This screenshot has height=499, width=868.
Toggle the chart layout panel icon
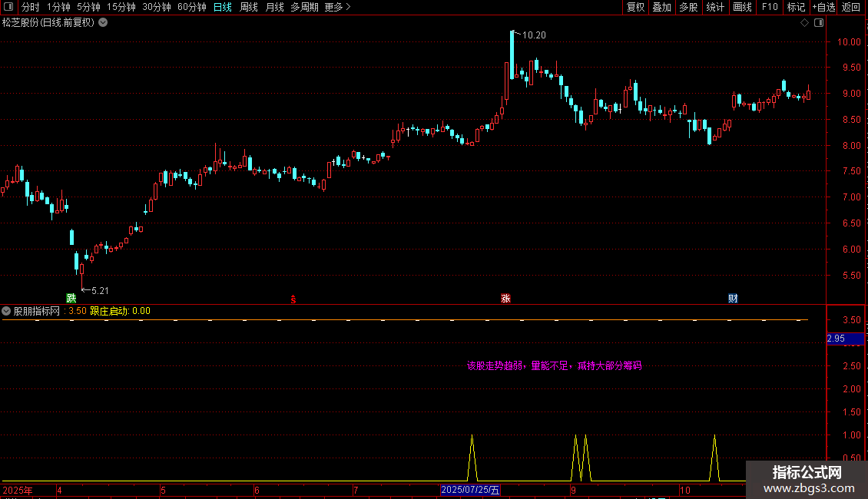pos(820,23)
